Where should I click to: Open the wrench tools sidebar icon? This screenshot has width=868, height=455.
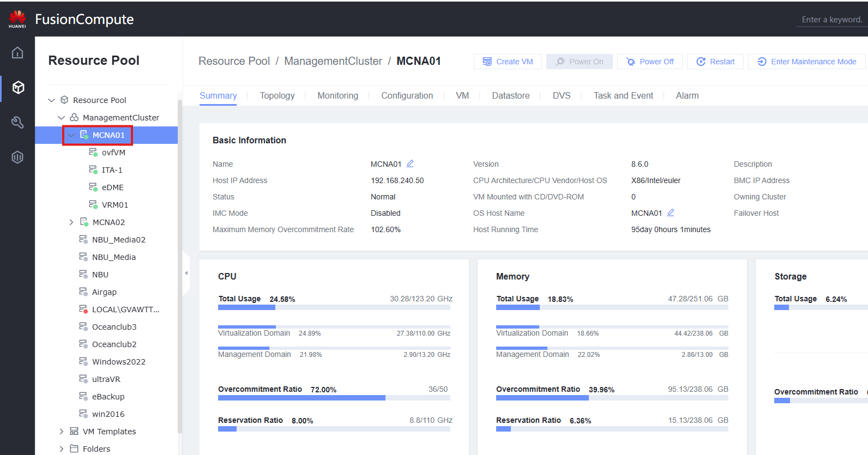click(17, 122)
